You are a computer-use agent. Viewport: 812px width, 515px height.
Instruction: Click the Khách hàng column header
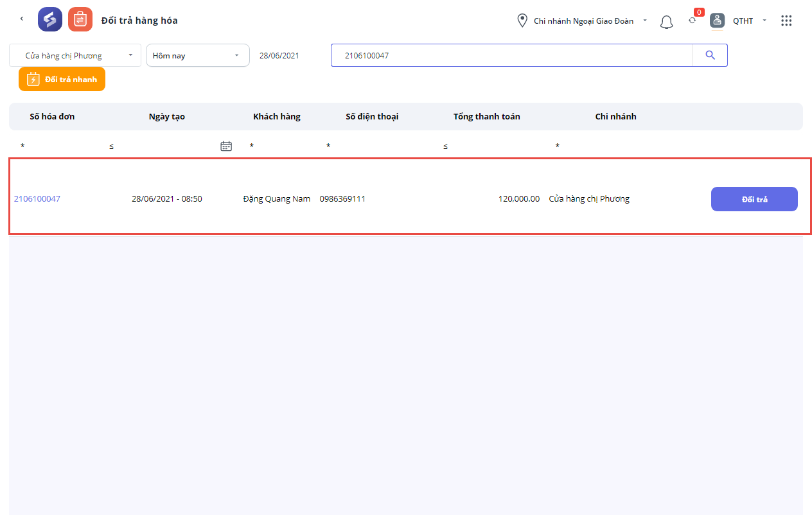[x=277, y=116]
